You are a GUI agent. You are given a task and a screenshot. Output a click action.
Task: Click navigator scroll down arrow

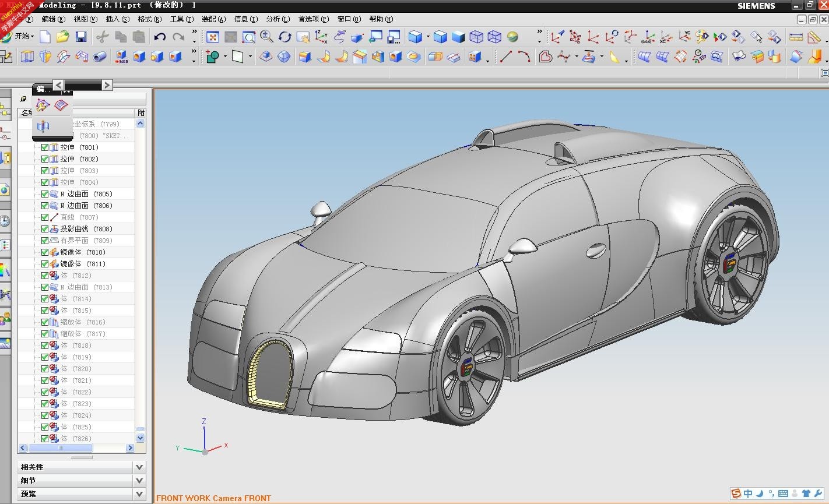(140, 438)
